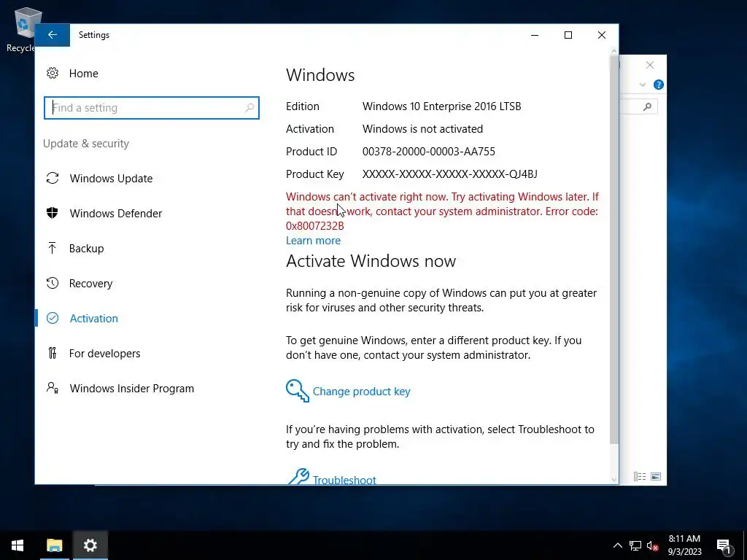Select the Product ID value 00378-20000-00003-AA755
The height and width of the screenshot is (560, 747).
429,152
